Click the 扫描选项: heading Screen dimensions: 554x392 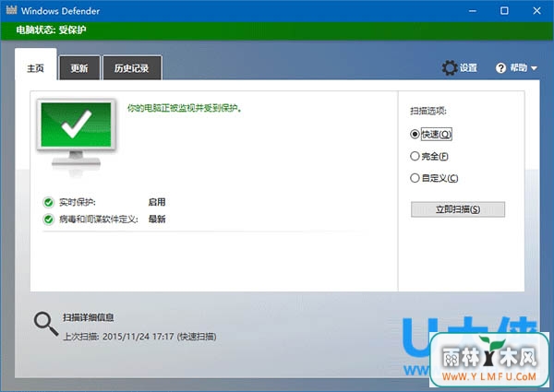point(428,111)
